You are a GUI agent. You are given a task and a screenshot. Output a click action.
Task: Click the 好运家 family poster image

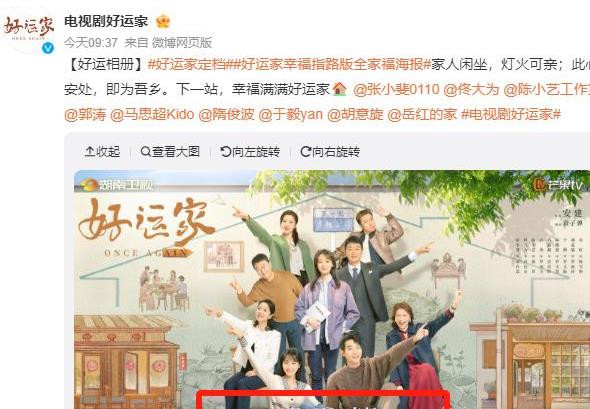pos(332,289)
